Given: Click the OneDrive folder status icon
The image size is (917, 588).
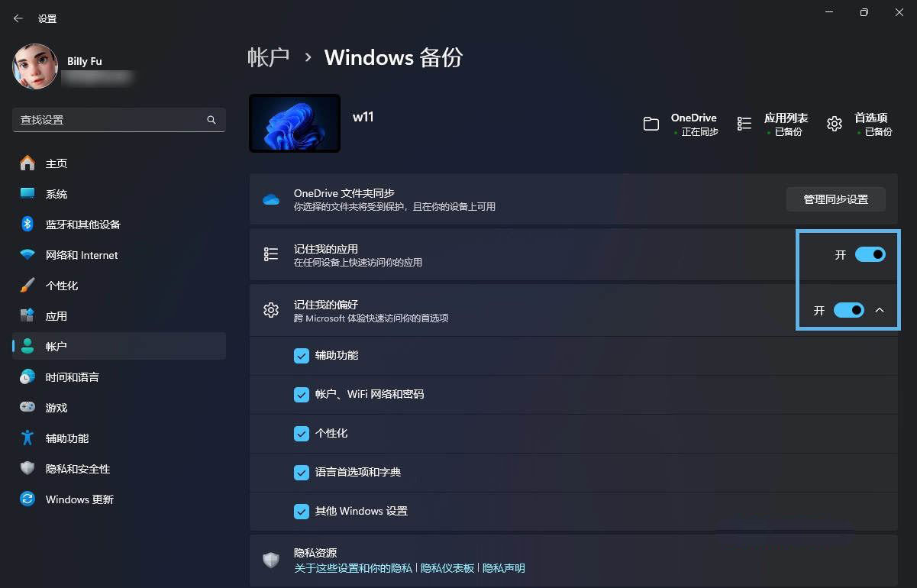Looking at the screenshot, I should coord(651,124).
